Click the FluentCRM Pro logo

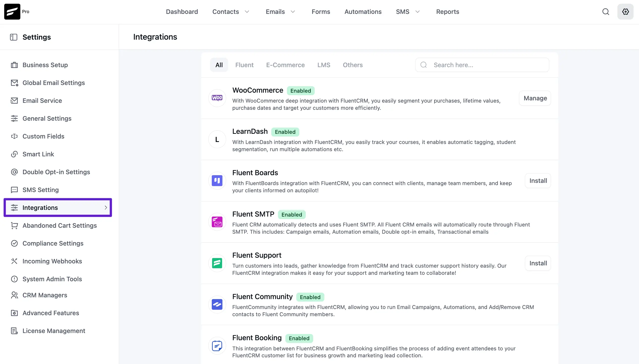pos(12,11)
